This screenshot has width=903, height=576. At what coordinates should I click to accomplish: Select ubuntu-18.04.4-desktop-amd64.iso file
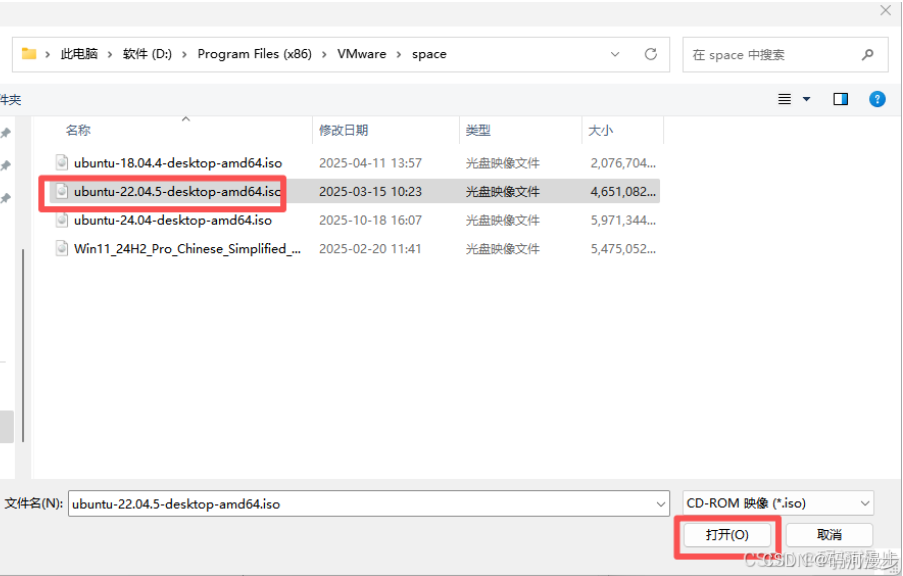click(x=178, y=163)
